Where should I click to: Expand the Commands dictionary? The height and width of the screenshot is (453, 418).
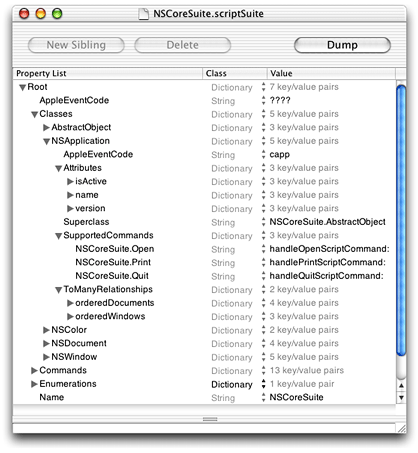coord(34,370)
